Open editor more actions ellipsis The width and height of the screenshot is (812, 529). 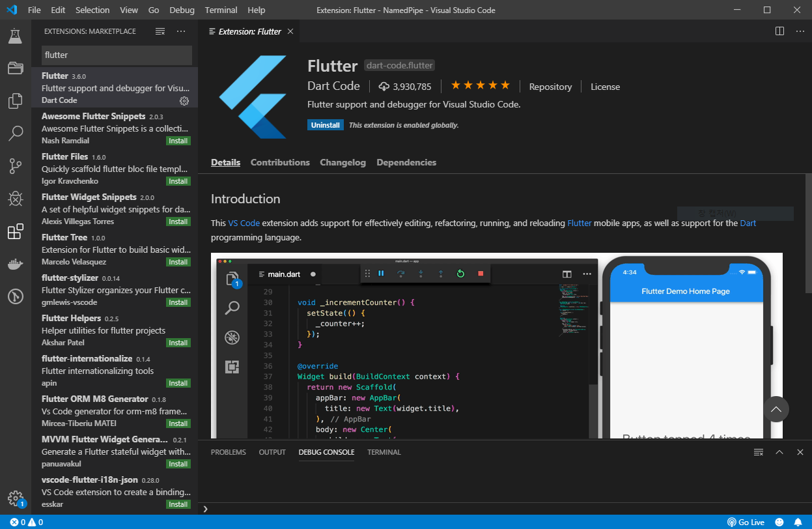[800, 31]
